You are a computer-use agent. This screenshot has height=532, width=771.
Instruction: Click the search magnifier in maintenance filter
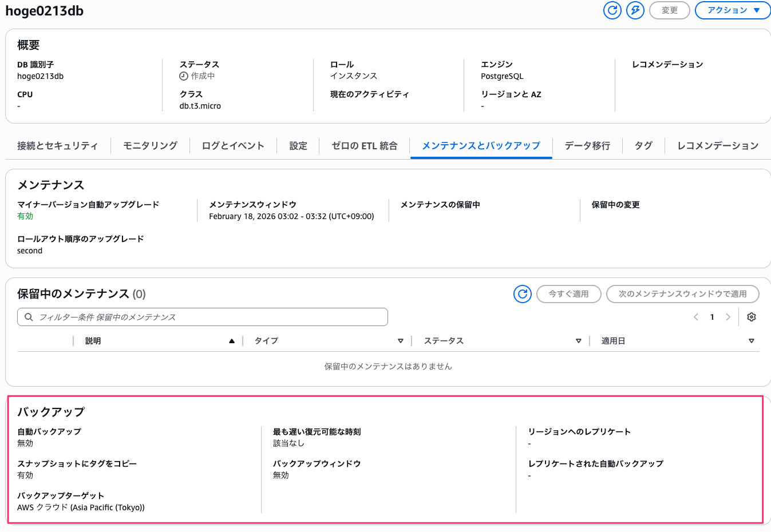[29, 317]
